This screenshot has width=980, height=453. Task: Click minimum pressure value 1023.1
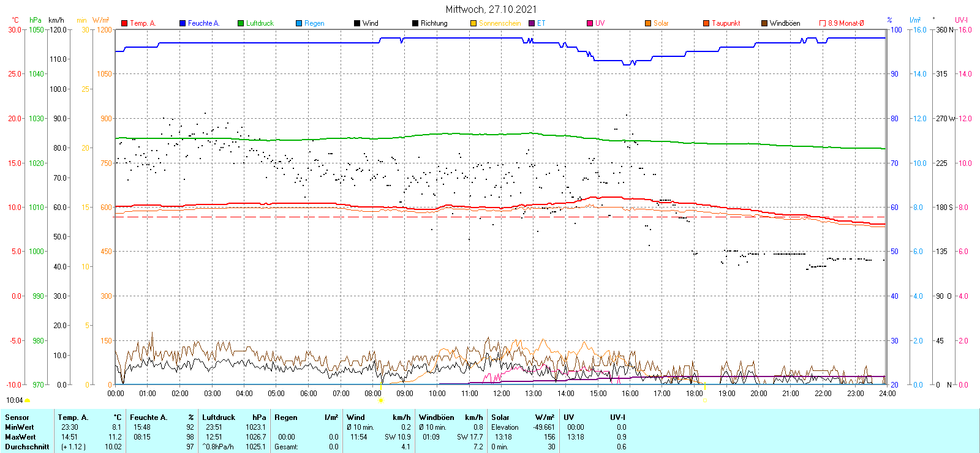[256, 427]
